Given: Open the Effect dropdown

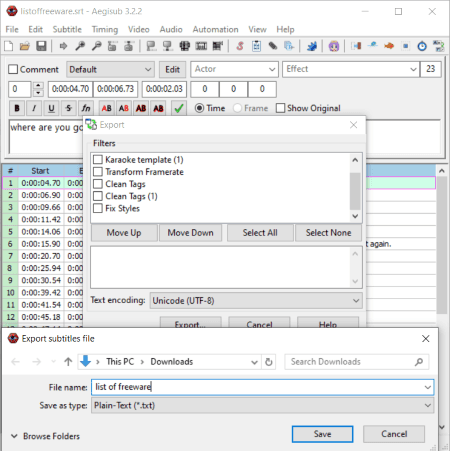Looking at the screenshot, I should pos(351,69).
